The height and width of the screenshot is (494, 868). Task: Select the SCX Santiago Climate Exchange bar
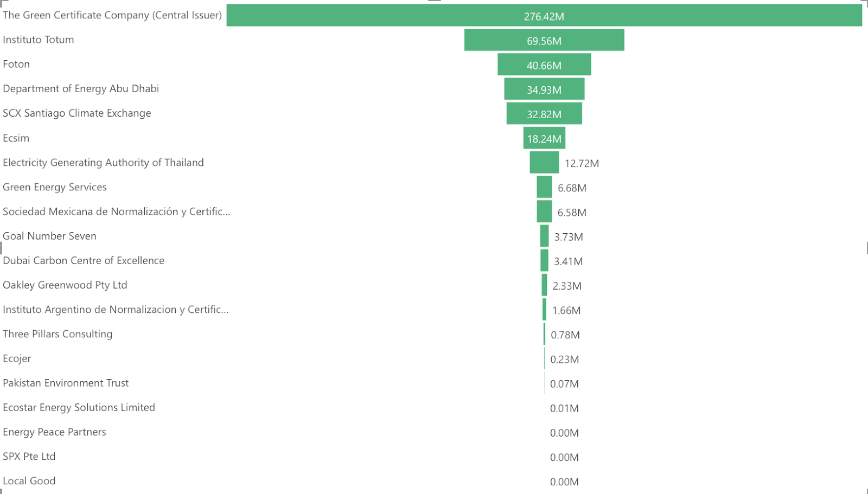click(x=544, y=113)
